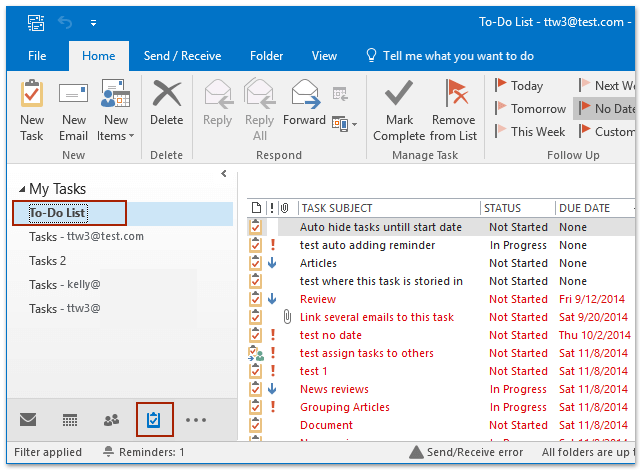The height and width of the screenshot is (470, 640).
Task: Click the Reply All button
Action: (260, 110)
